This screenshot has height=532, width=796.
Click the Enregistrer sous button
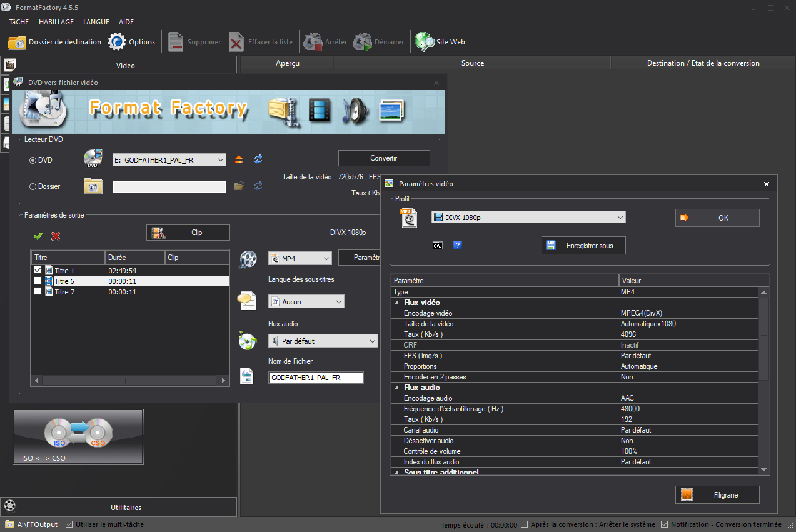[x=583, y=246]
